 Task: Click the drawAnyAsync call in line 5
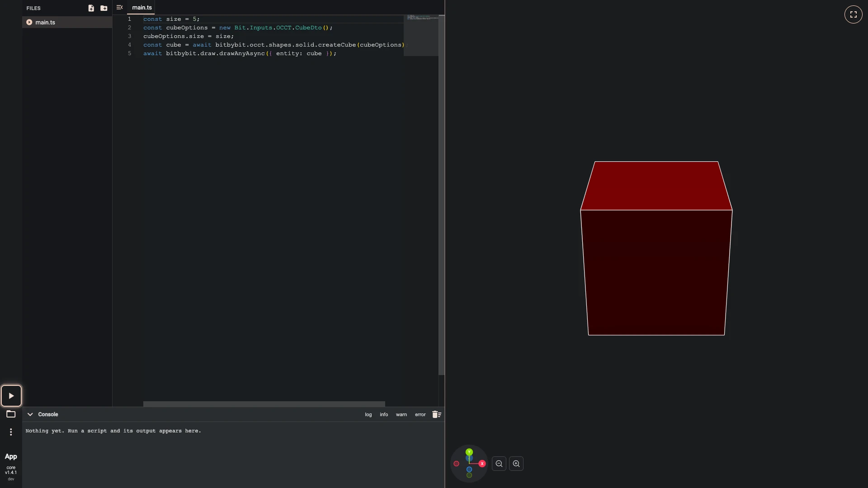point(242,53)
